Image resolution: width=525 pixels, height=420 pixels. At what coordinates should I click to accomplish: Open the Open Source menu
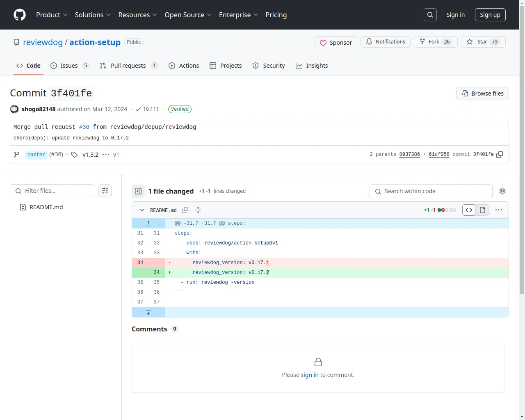[x=188, y=15]
